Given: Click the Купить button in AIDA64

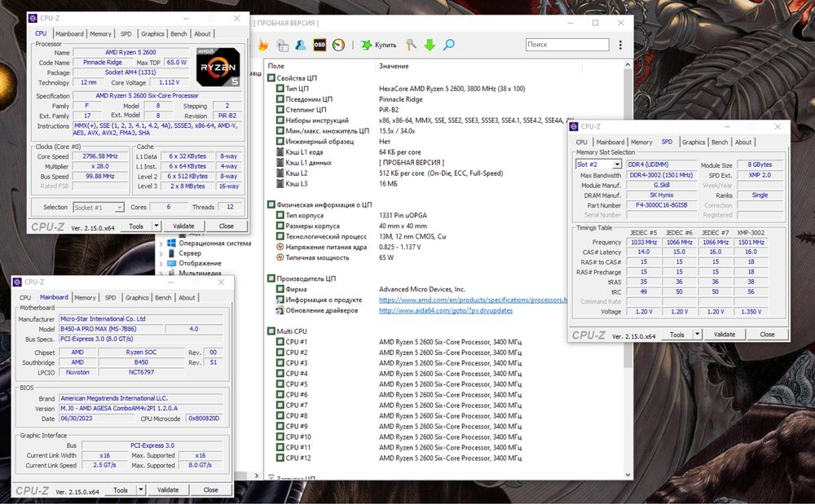Looking at the screenshot, I should point(379,45).
